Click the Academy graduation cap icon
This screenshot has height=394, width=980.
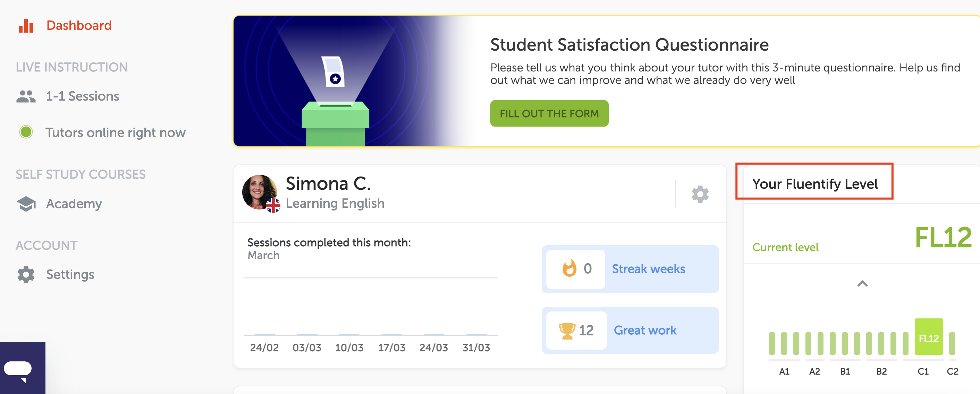(x=26, y=204)
